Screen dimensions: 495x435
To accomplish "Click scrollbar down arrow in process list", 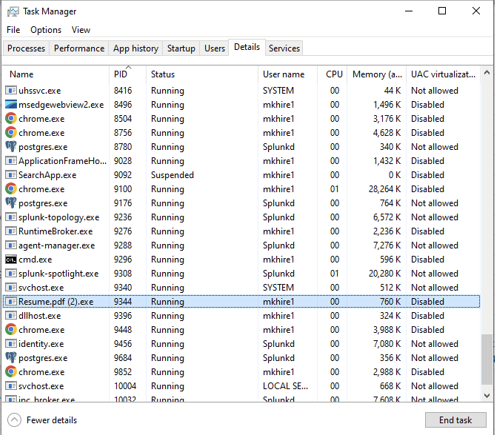I will (x=487, y=396).
